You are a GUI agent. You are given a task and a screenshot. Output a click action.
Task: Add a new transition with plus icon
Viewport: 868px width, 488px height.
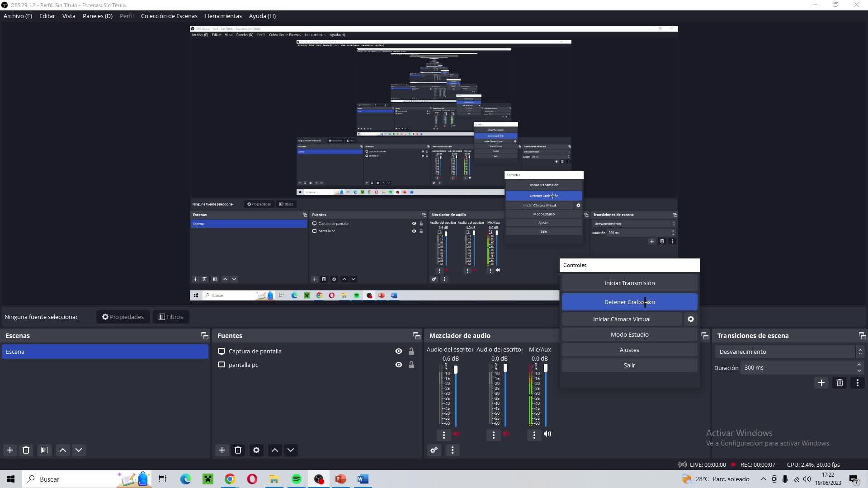click(821, 383)
